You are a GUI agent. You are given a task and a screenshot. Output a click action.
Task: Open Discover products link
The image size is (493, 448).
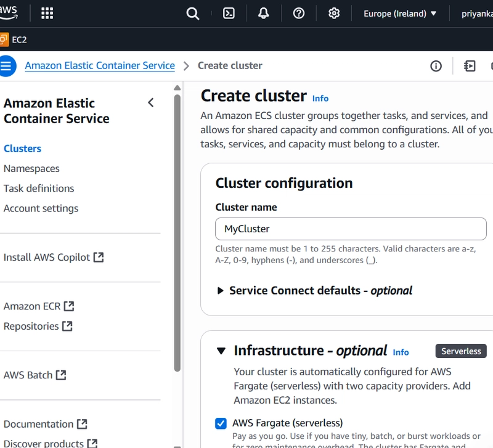44,444
